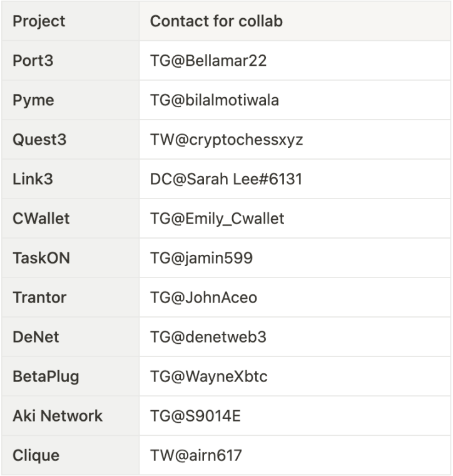
Task: Click the TW@cryptochessxyz contact cell
Action: (x=226, y=140)
